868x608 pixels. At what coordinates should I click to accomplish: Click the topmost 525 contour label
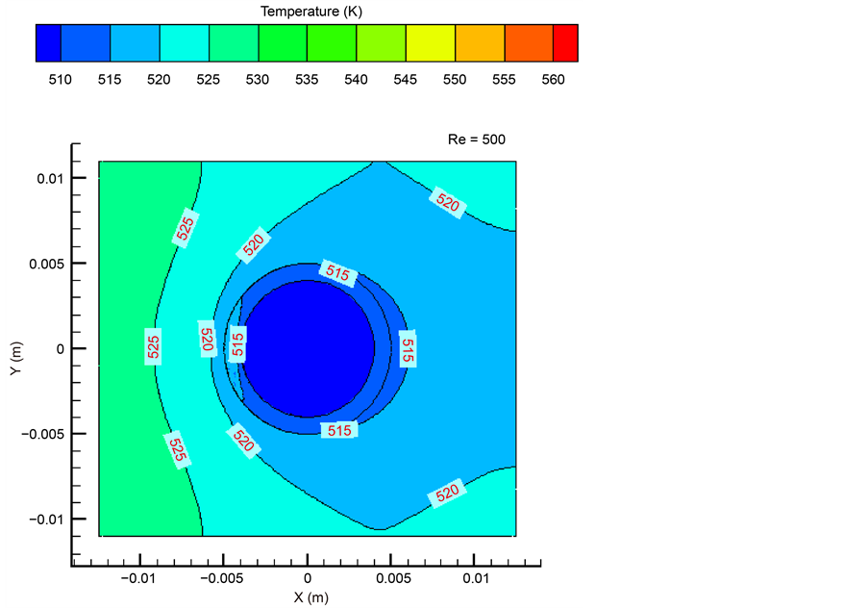coord(186,227)
